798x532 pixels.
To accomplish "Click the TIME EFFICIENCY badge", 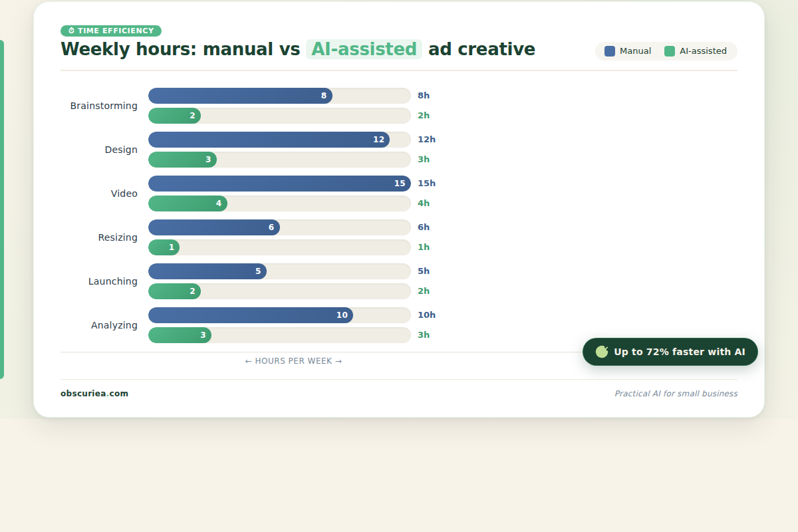I will pyautogui.click(x=111, y=31).
